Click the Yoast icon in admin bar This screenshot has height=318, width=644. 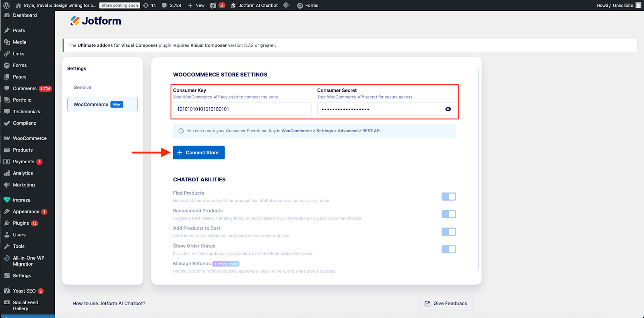click(213, 6)
